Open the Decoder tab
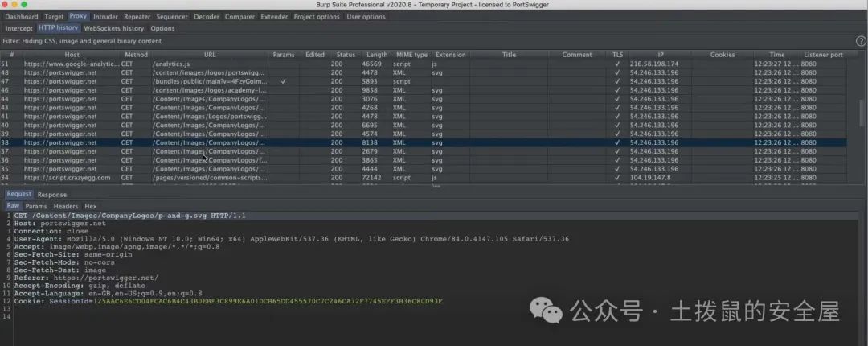The image size is (868, 346). click(207, 17)
